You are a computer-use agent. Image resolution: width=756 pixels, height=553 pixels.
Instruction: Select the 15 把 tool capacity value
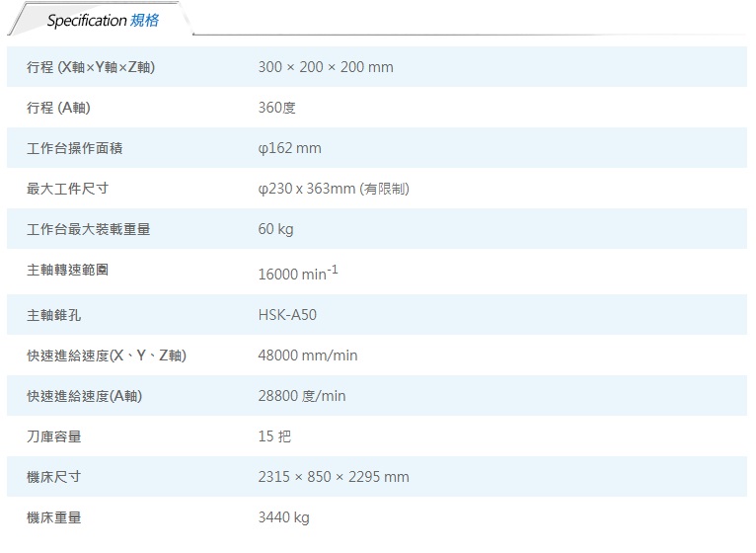tap(273, 436)
